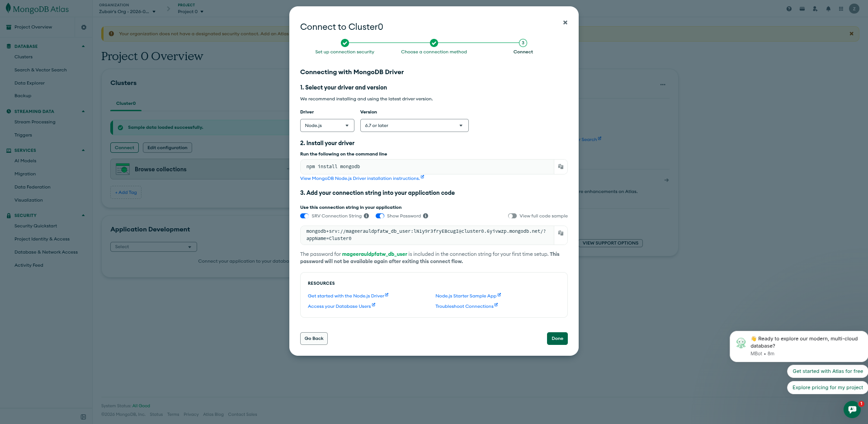This screenshot has height=424, width=868.
Task: Copy the npm install mongodb command
Action: 561,167
